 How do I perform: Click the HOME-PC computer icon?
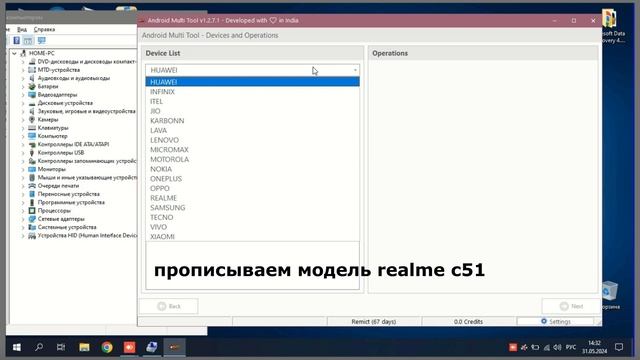(24, 53)
